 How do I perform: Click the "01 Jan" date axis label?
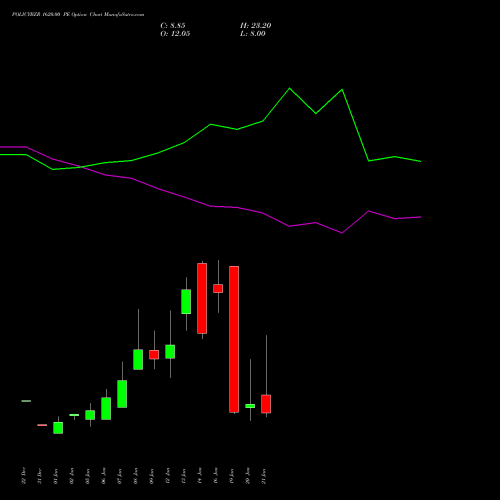55,476
